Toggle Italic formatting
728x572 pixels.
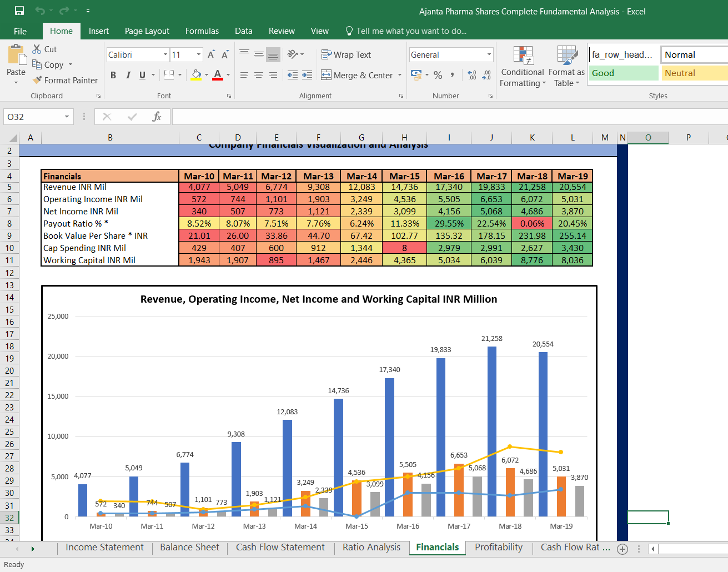(128, 75)
